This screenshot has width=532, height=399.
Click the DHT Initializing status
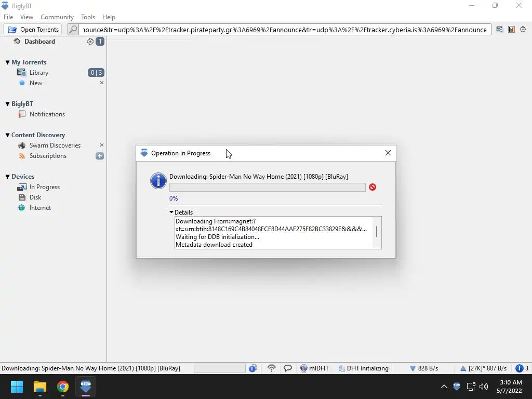tap(363, 368)
